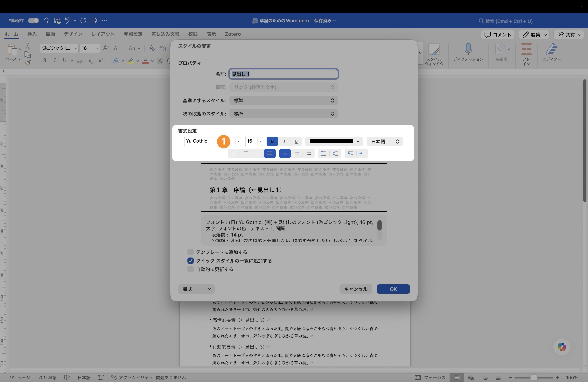The image size is (588, 382).
Task: Toggle bold formatting in the style dialog
Action: click(x=272, y=141)
